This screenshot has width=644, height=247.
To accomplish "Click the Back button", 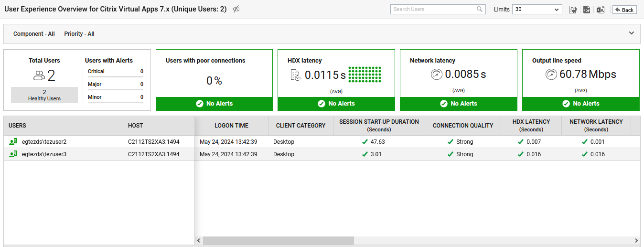I will [x=624, y=10].
